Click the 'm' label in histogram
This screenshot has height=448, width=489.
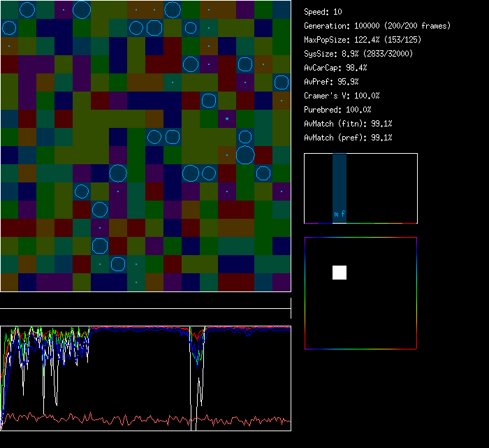(336, 215)
